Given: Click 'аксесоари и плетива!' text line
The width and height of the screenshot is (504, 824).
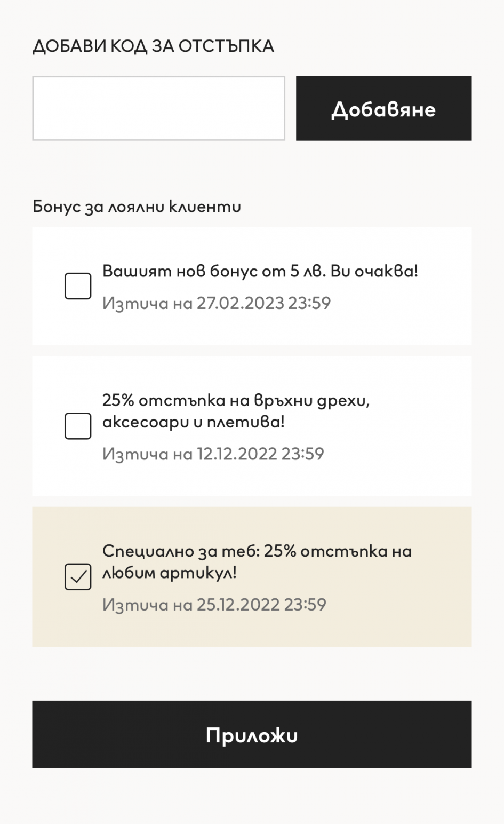Looking at the screenshot, I should [193, 422].
